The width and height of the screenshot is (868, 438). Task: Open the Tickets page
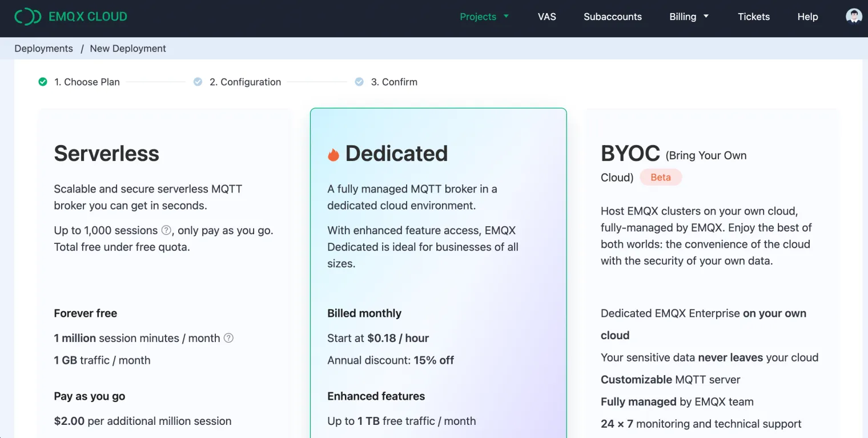pyautogui.click(x=753, y=17)
